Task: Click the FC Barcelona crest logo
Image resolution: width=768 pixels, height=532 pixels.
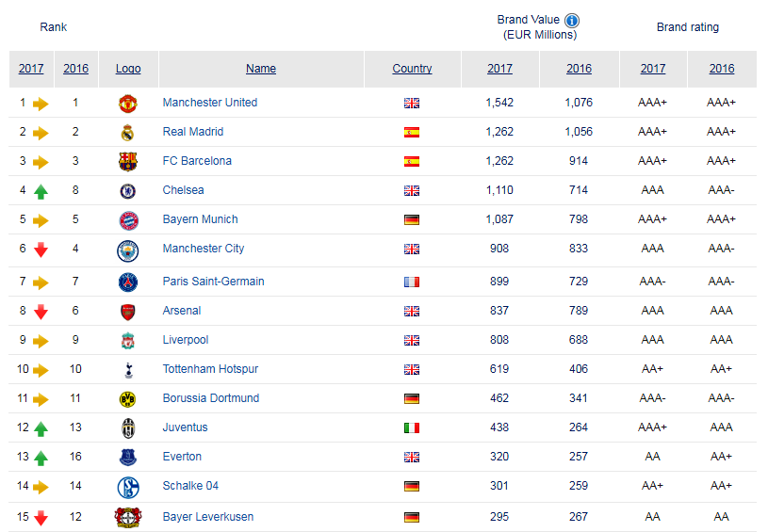Action: pos(128,162)
